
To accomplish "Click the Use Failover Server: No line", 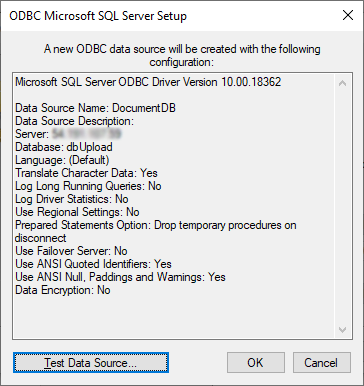I will 71,251.
